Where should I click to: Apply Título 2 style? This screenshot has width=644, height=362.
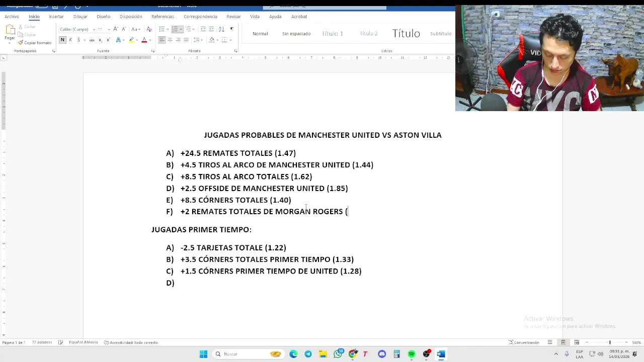[369, 34]
